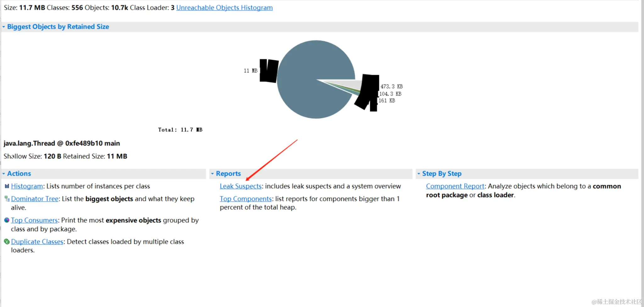Collapse the Step By Step section
This screenshot has height=307, width=644.
419,173
